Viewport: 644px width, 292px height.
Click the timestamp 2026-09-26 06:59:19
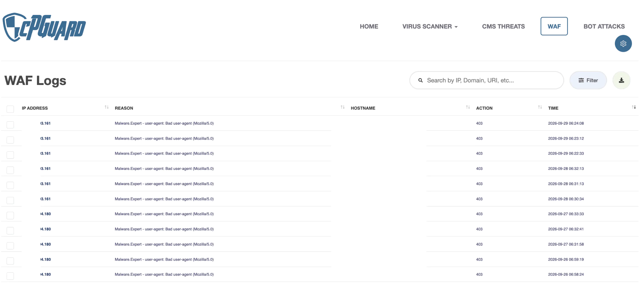[x=566, y=260]
